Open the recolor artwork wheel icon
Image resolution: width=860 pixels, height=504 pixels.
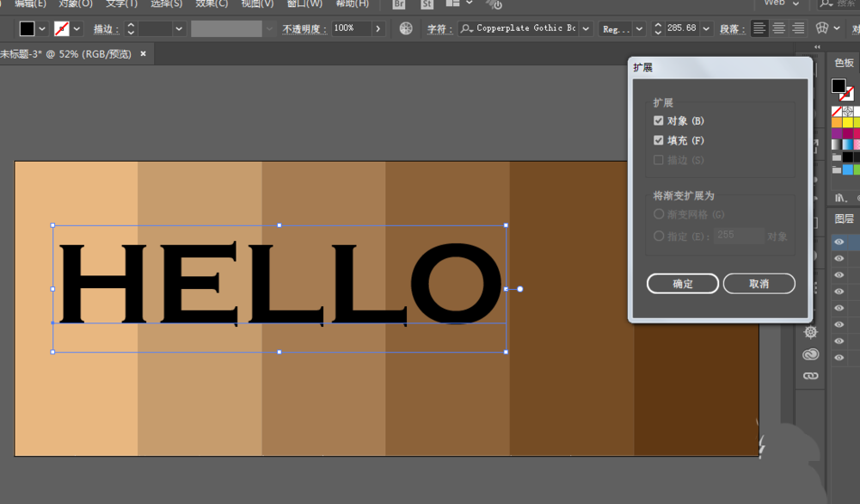(x=406, y=28)
